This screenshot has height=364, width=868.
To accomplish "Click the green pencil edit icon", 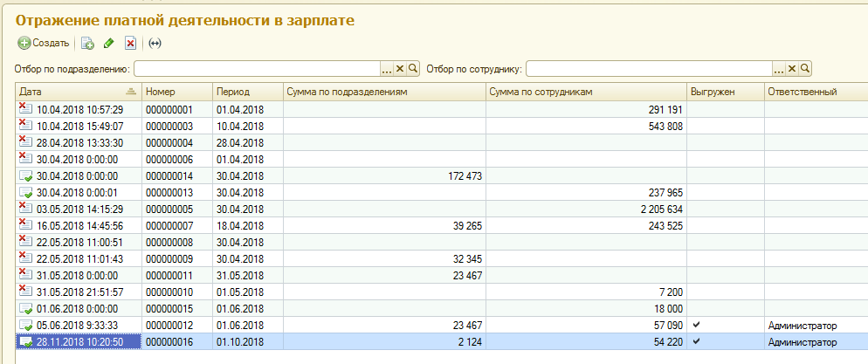I will (109, 43).
